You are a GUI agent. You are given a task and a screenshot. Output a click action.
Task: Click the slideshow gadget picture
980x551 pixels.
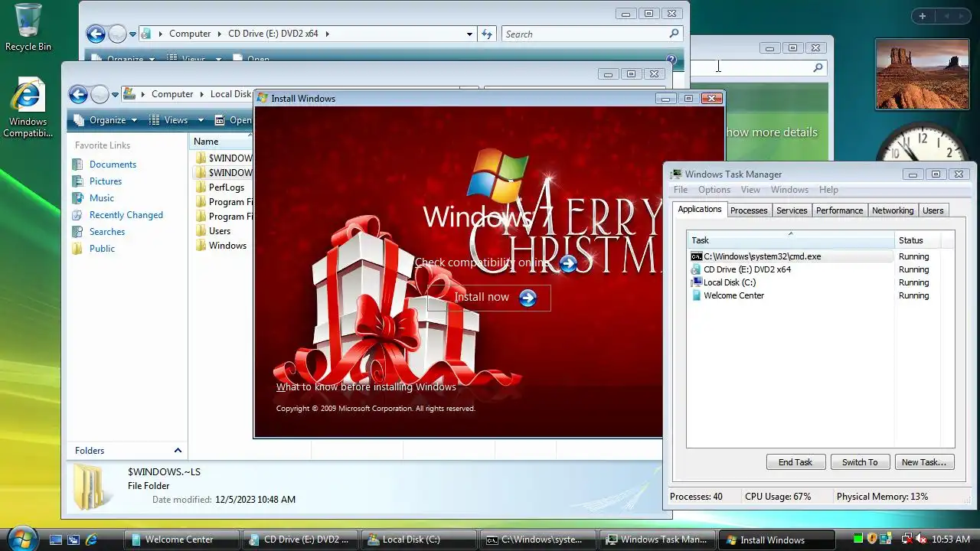922,74
